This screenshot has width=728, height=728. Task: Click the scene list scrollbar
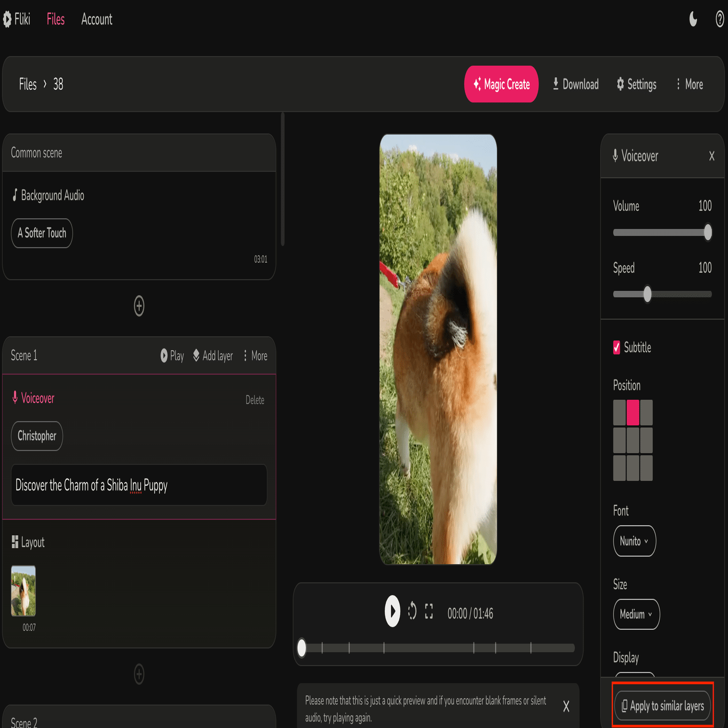[283, 179]
